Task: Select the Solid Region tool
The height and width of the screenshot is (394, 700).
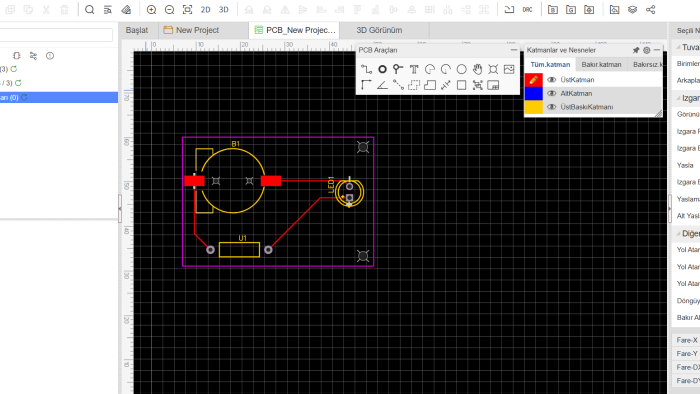Action: tap(430, 85)
